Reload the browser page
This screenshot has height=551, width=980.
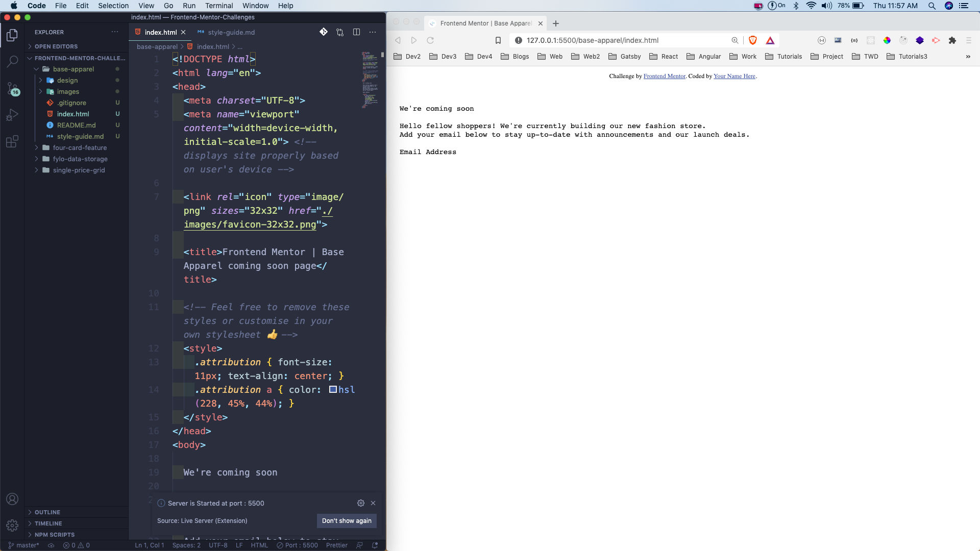point(430,40)
